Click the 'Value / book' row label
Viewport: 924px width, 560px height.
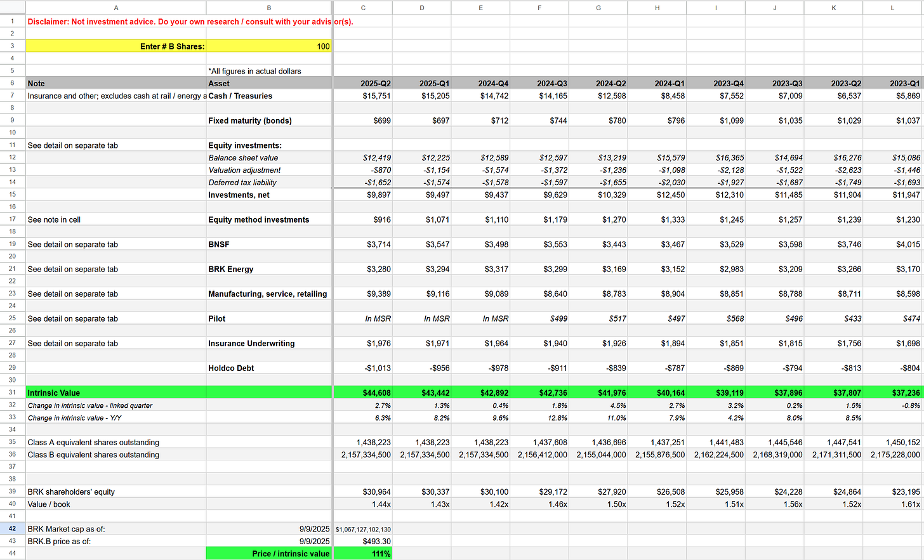click(49, 504)
